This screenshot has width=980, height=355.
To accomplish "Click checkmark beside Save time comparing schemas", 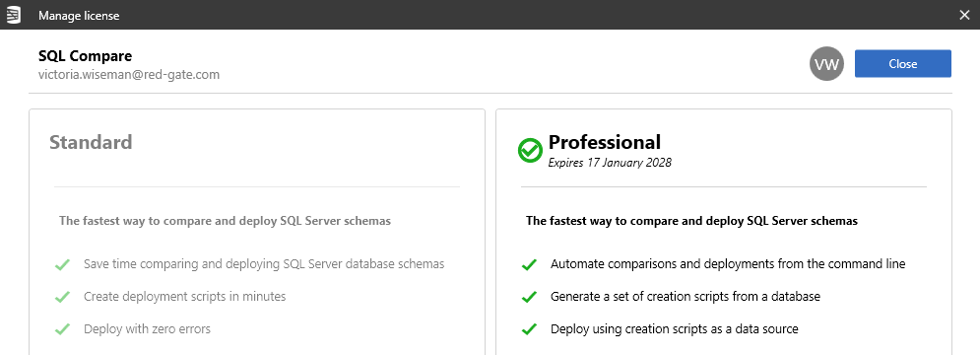I will point(62,265).
